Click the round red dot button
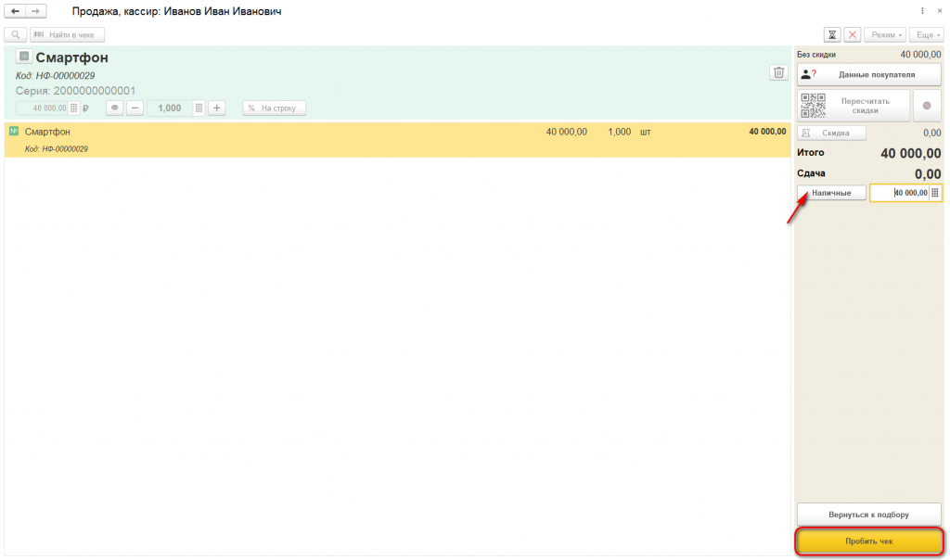This screenshot has height=560, width=950. click(927, 106)
